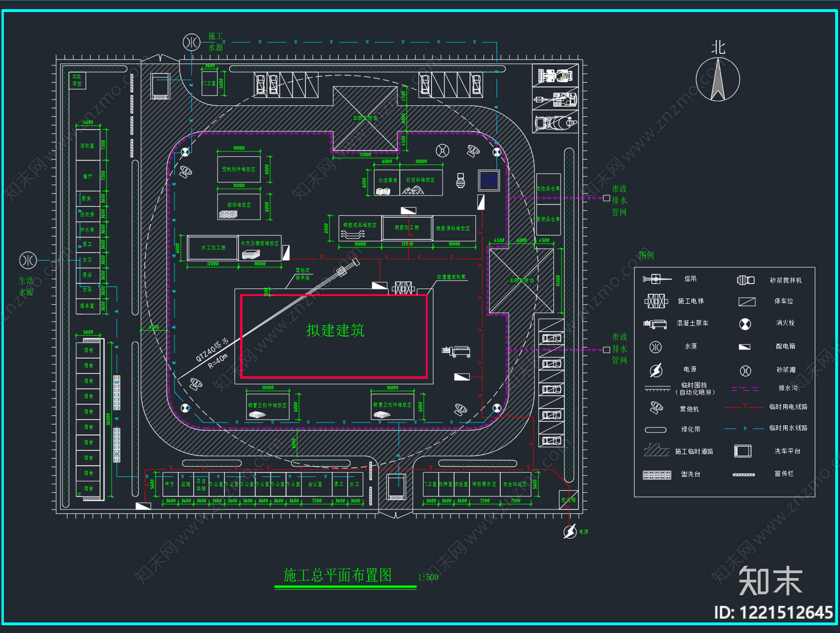The width and height of the screenshot is (840, 633).
Task: Click the 钢筋加工棚 label
Action: coord(407,228)
